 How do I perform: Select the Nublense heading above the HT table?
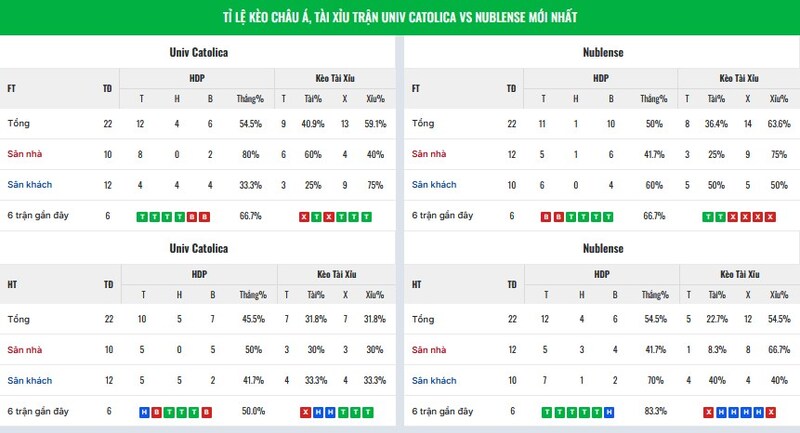tap(602, 248)
